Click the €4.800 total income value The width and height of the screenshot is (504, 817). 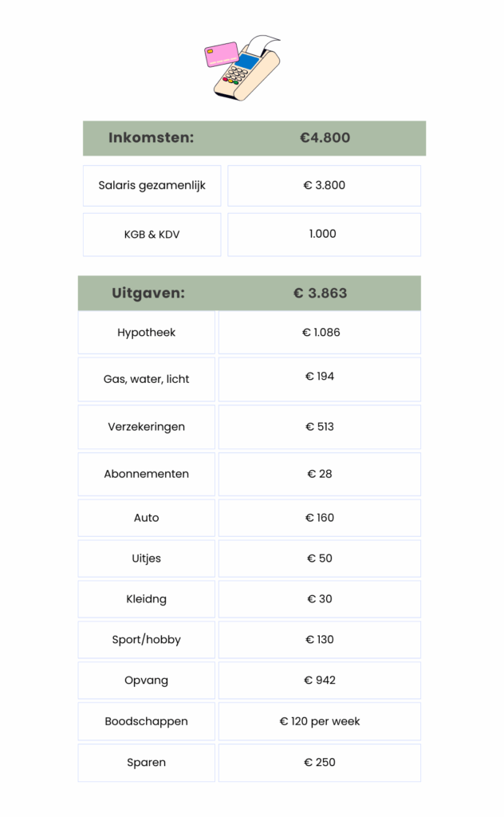coord(325,138)
